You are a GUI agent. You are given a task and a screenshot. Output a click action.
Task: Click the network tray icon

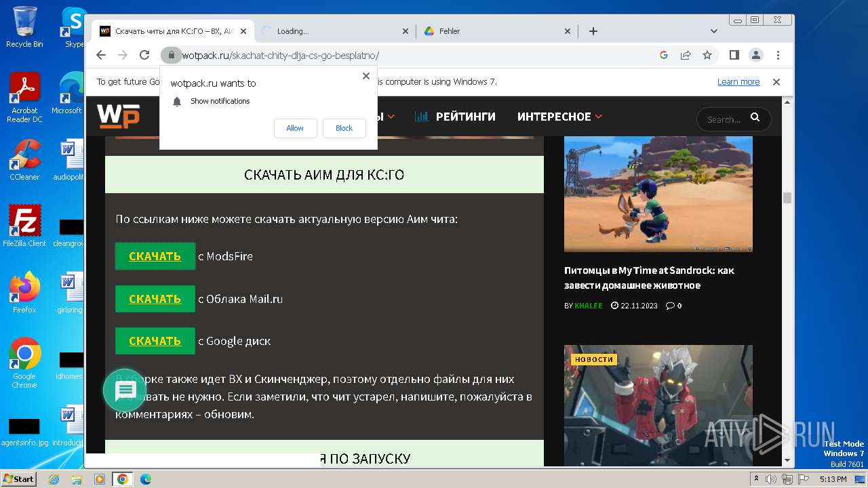click(x=787, y=479)
